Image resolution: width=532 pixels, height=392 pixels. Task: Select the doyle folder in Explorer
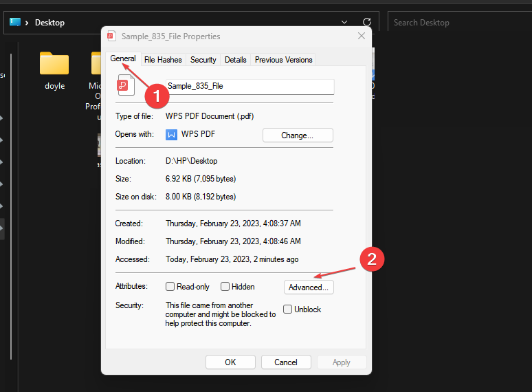[54, 71]
